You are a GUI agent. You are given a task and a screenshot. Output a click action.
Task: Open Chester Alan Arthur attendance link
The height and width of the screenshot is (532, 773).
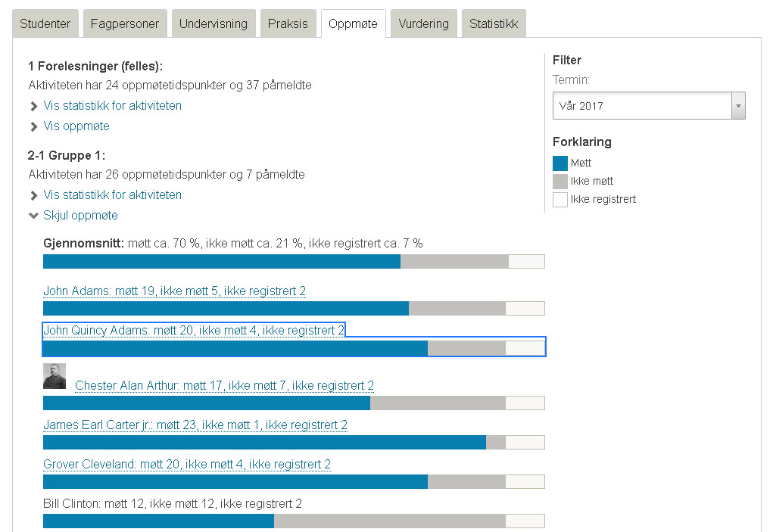coord(224,386)
